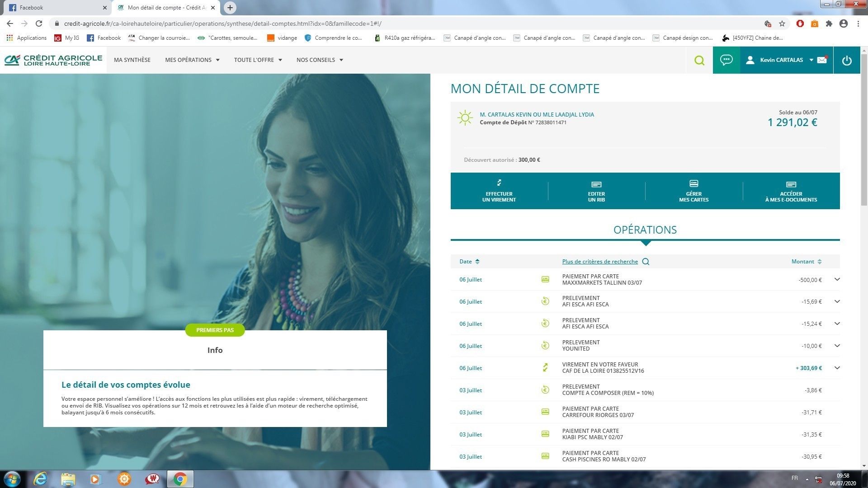This screenshot has height=488, width=868.
Task: Sort operations by Montant column
Action: tap(807, 262)
